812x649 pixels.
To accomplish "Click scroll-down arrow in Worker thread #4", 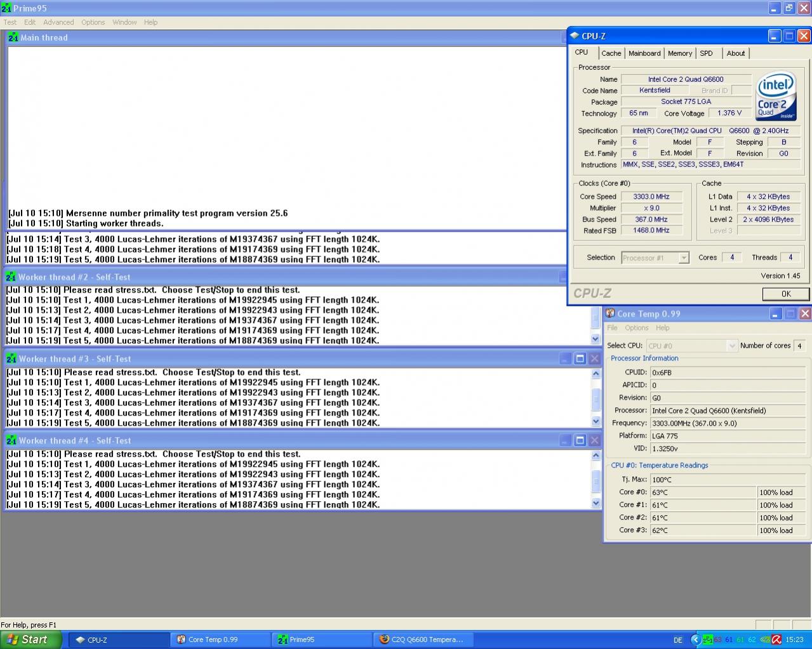I will tap(596, 503).
